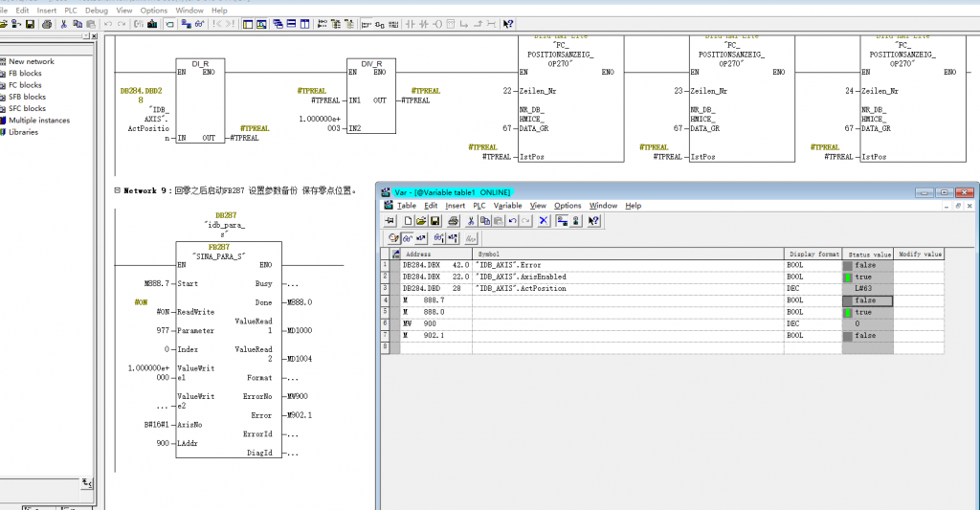Insert normally closed contact from main toolbar
This screenshot has width=980, height=510.
pos(424,24)
